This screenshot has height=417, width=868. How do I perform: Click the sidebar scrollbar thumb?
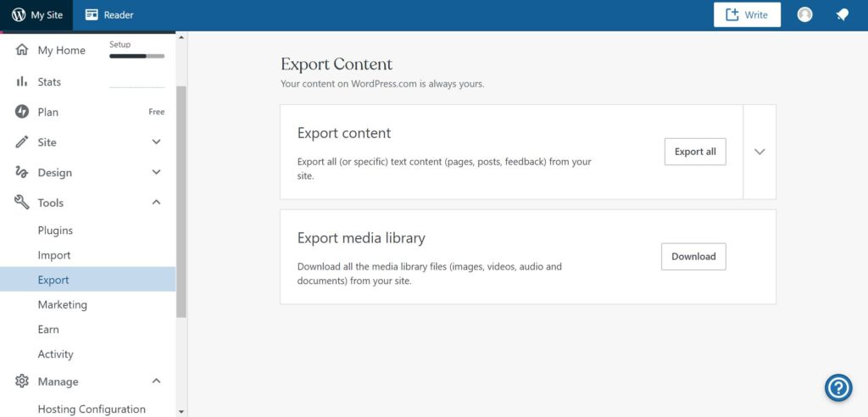[x=181, y=202]
